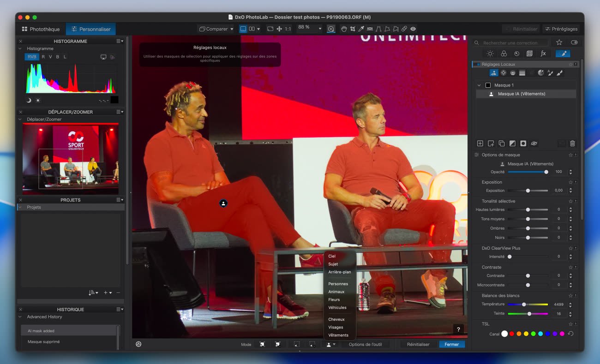Click the Fermer button
This screenshot has height=364, width=600.
pyautogui.click(x=452, y=344)
